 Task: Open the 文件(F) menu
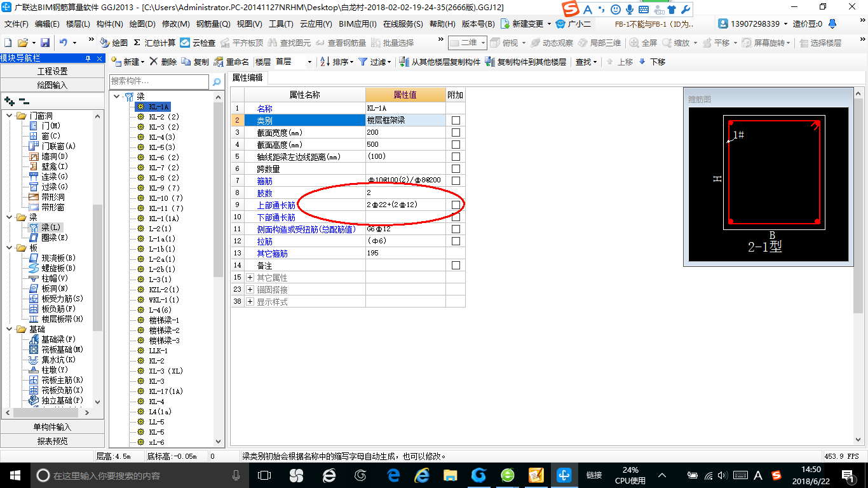pyautogui.click(x=16, y=24)
